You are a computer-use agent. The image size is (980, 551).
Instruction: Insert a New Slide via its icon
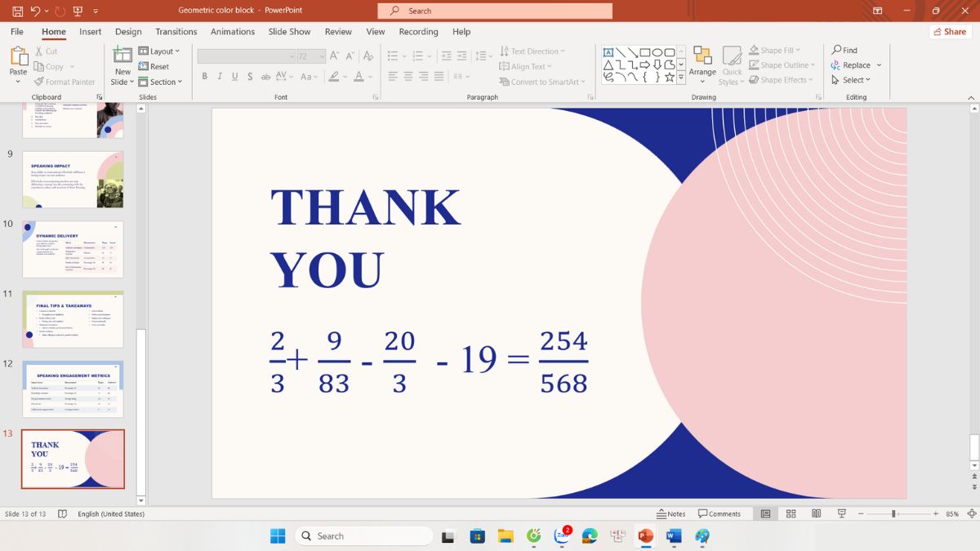[x=122, y=55]
